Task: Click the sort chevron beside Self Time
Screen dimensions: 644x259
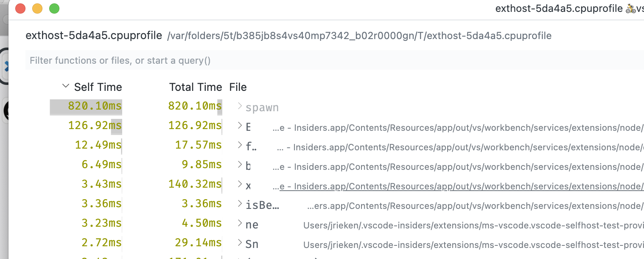Action: click(66, 85)
